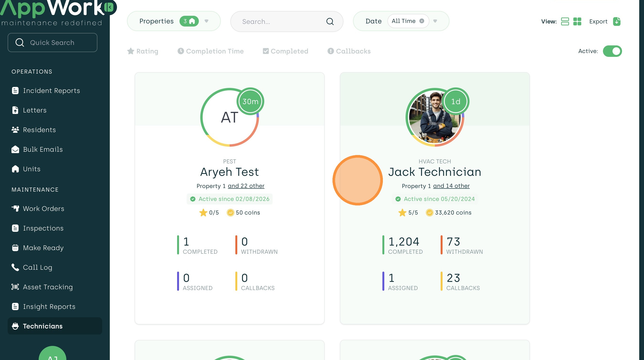The width and height of the screenshot is (644, 360).
Task: Expand the Properties dropdown arrow
Action: [x=206, y=21]
